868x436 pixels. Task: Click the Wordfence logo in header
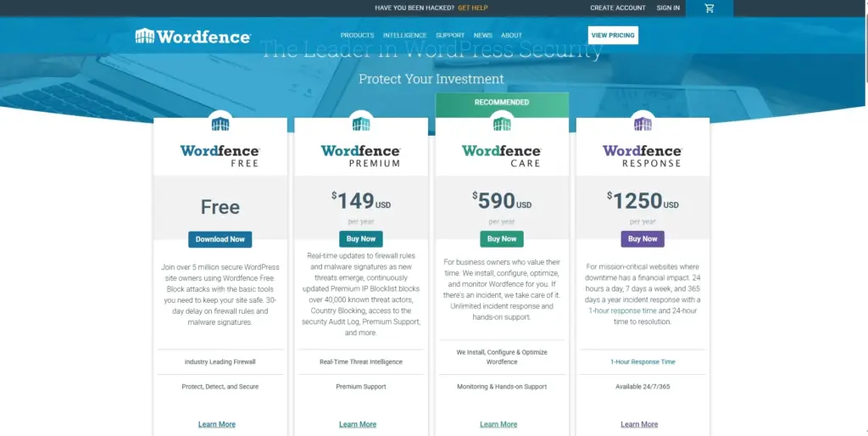pyautogui.click(x=192, y=36)
